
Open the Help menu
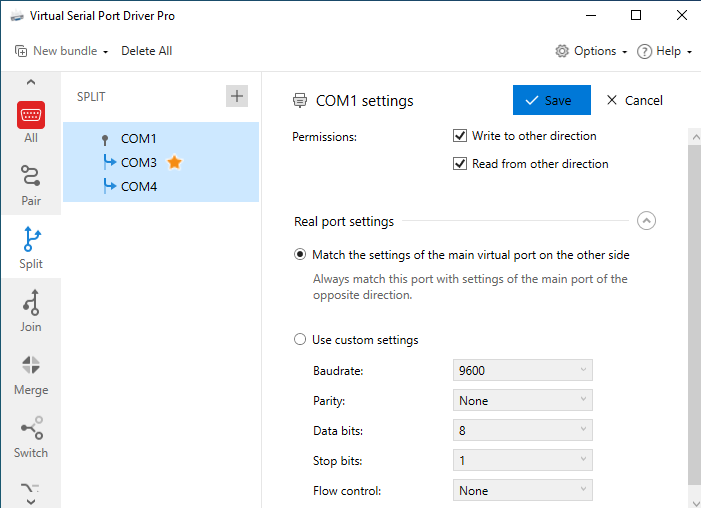point(664,51)
